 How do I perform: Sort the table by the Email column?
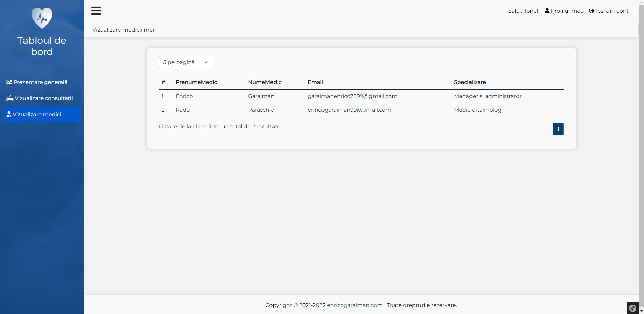click(315, 82)
